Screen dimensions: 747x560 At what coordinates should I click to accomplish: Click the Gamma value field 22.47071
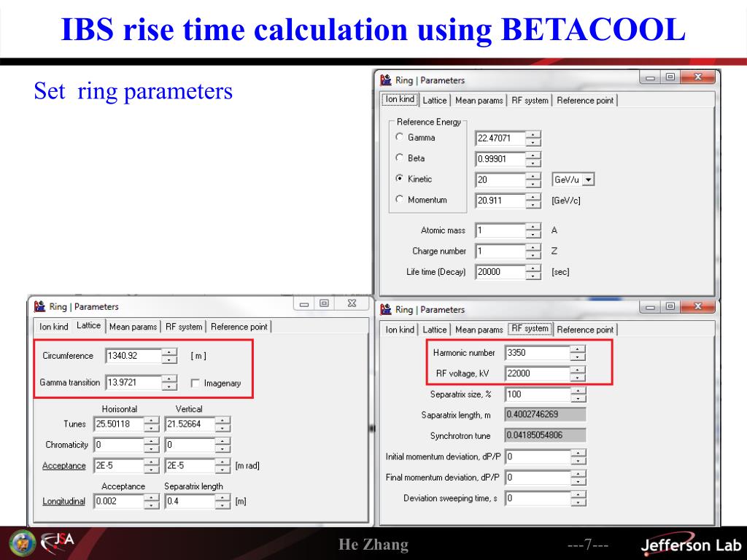click(500, 138)
